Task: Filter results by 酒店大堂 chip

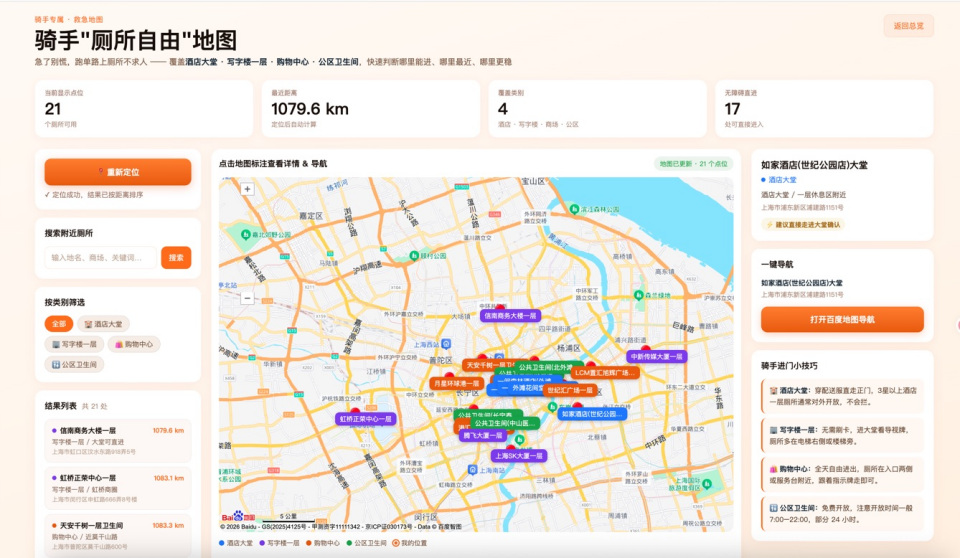Action: (x=103, y=323)
